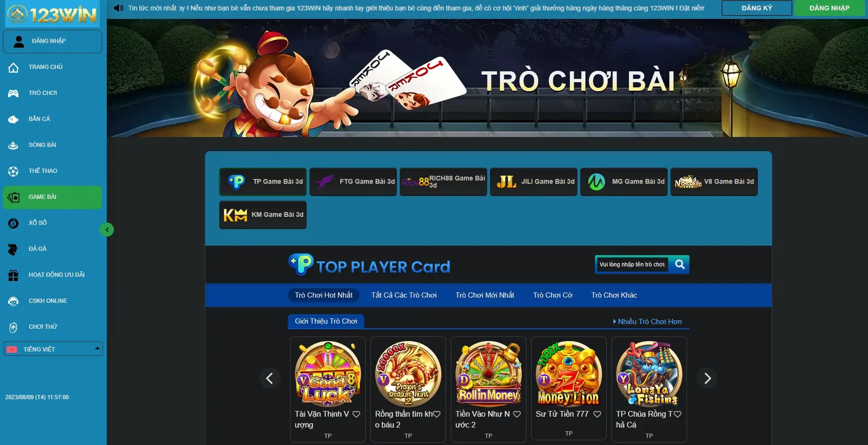Open the Tiếng Việt language dropdown
Image resolution: width=868 pixels, height=445 pixels.
pyautogui.click(x=53, y=349)
